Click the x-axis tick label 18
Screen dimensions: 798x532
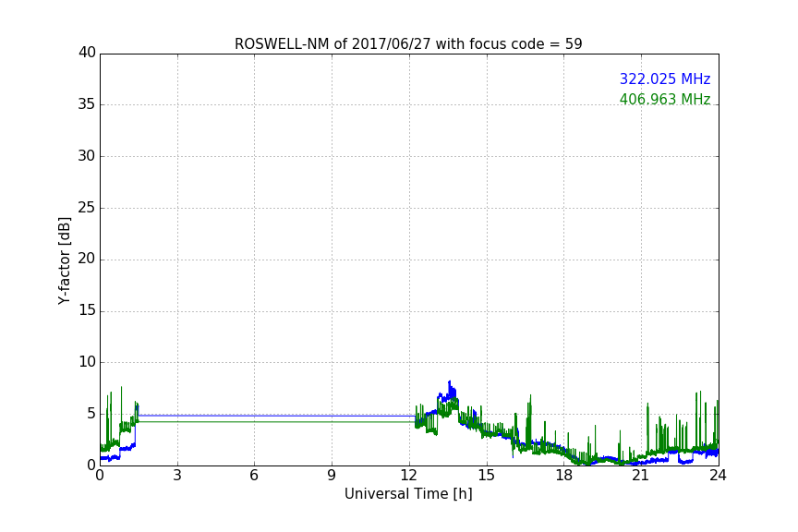coord(564,475)
